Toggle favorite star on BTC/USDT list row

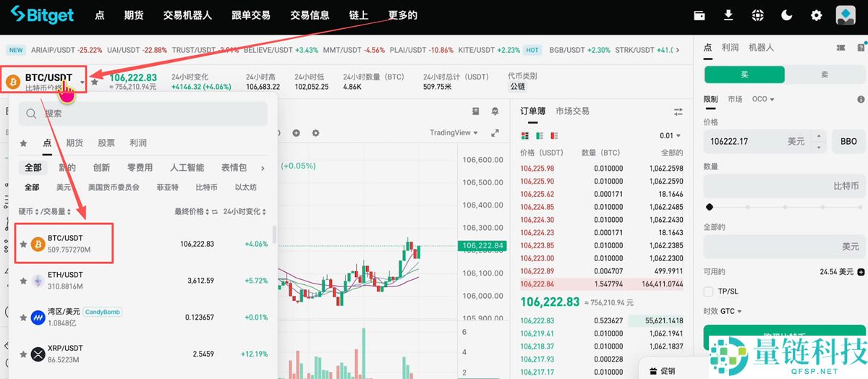point(23,244)
